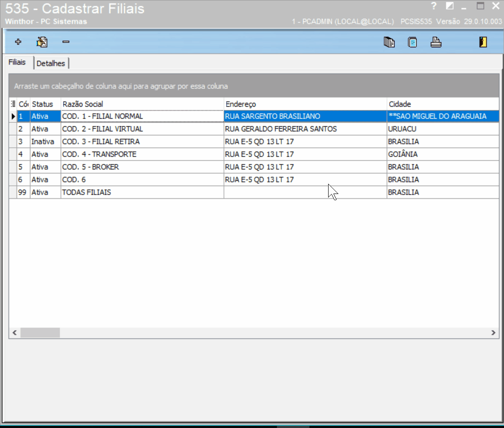The width and height of the screenshot is (504, 428).
Task: Click the group-by column drop panel
Action: (254, 86)
